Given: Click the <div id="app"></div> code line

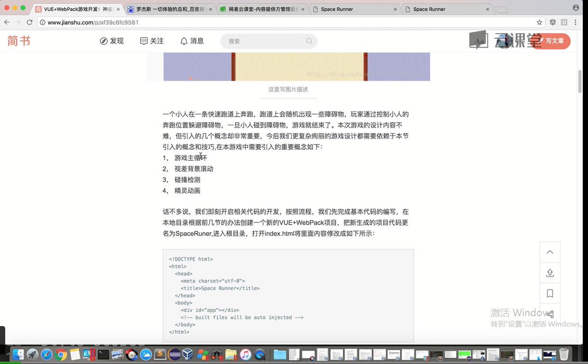Looking at the screenshot, I should [210, 310].
